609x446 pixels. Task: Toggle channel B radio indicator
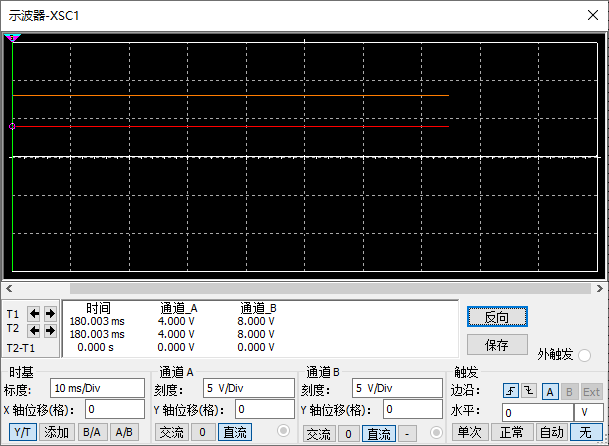pos(436,432)
